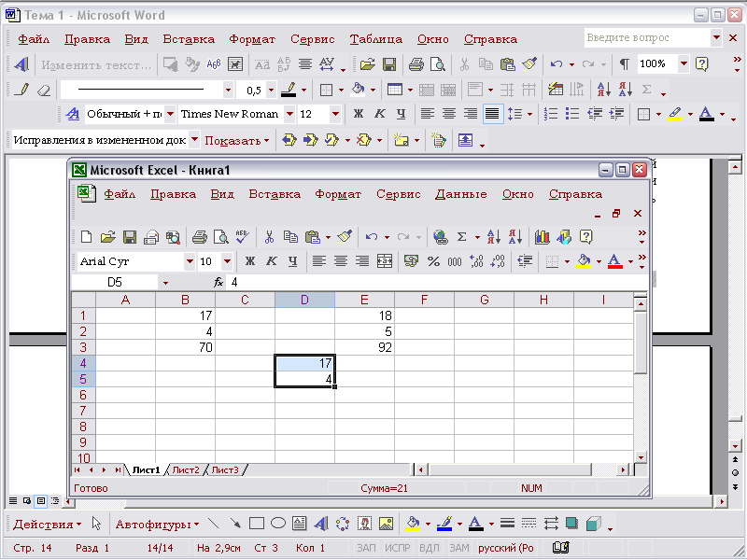Open Показать reviewing button
747x560 pixels.
click(x=237, y=141)
